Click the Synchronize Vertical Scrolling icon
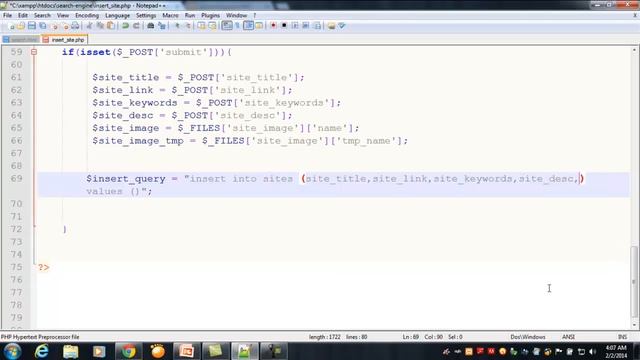The height and width of the screenshot is (360, 640). tap(202, 26)
